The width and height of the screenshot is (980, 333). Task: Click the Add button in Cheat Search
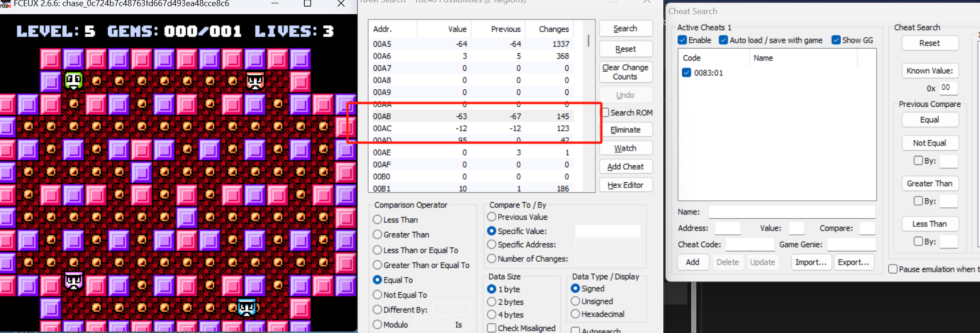pos(693,262)
